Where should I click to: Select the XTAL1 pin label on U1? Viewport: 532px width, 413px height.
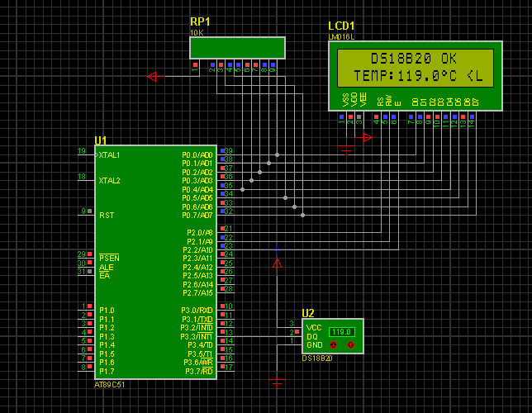[109, 155]
